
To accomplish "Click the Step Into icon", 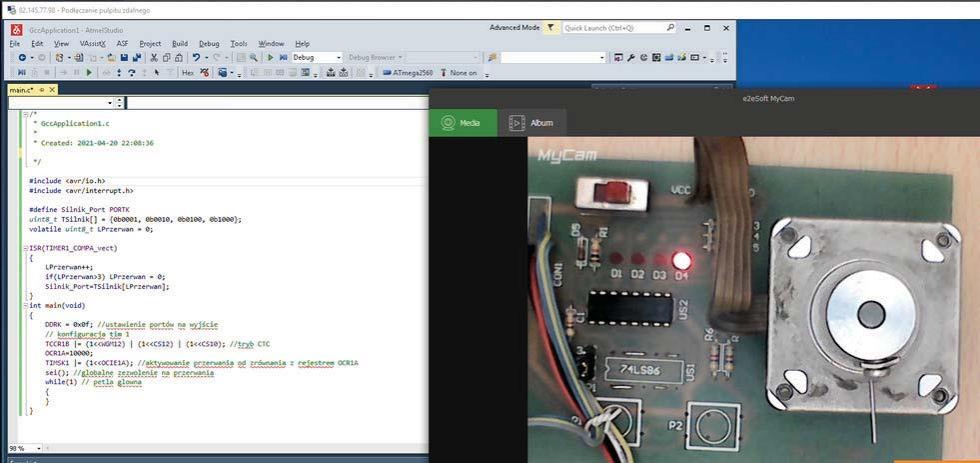I will [119, 73].
